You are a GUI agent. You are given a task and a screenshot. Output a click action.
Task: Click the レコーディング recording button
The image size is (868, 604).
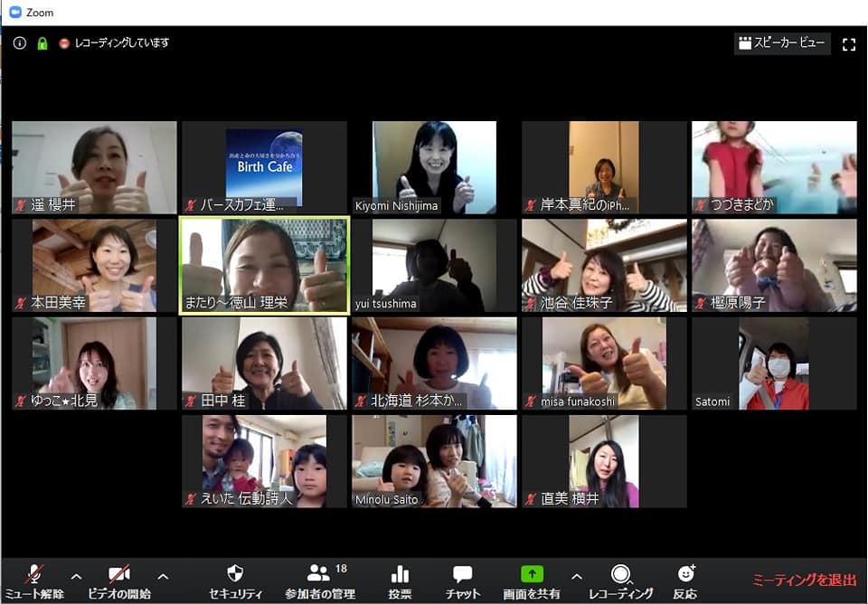[620, 580]
